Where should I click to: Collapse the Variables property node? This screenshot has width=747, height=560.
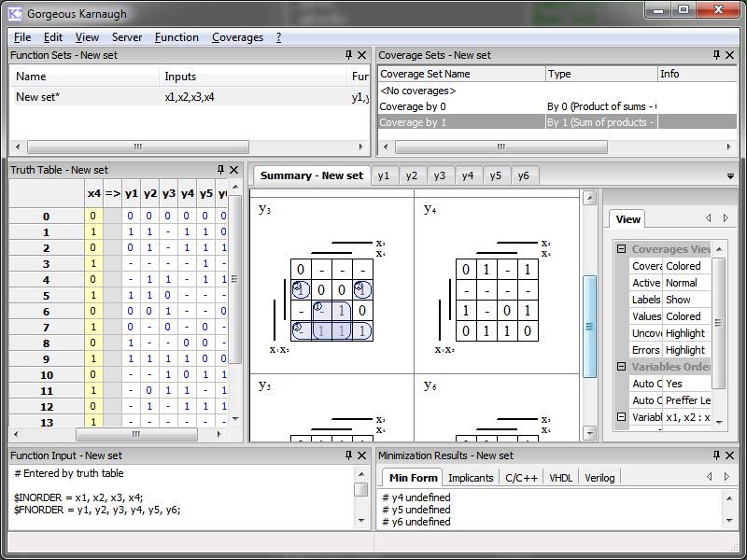click(621, 416)
